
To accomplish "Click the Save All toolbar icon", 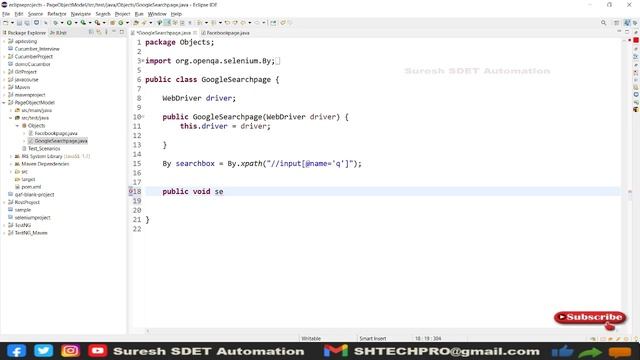I will click(x=27, y=23).
